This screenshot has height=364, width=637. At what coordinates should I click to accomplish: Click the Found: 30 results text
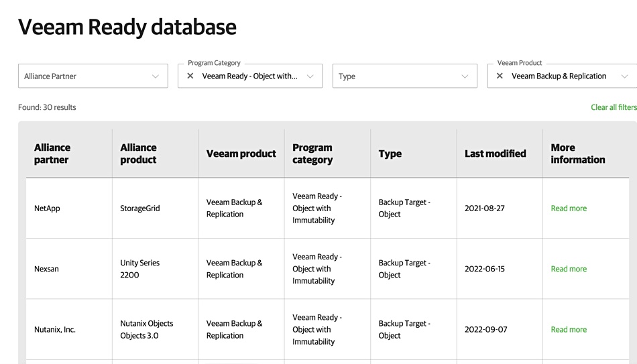(47, 107)
